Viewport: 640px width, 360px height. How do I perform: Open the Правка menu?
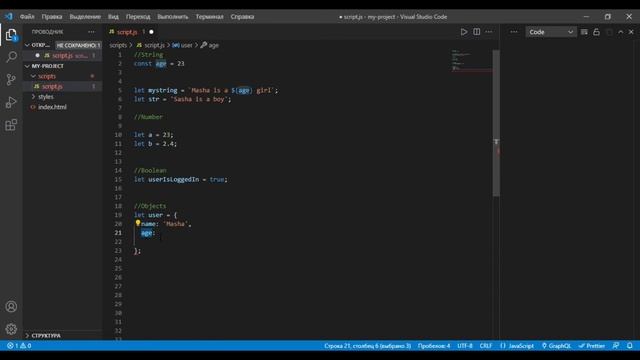52,17
